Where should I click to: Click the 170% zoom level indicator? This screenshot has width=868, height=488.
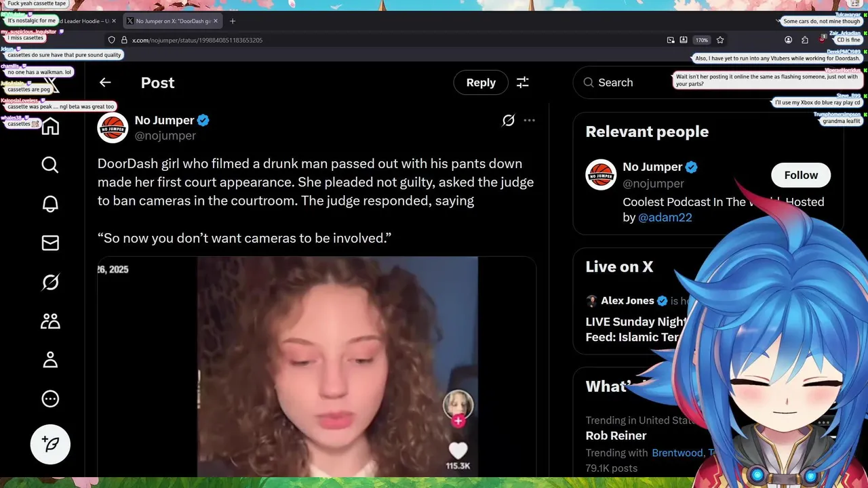(702, 40)
